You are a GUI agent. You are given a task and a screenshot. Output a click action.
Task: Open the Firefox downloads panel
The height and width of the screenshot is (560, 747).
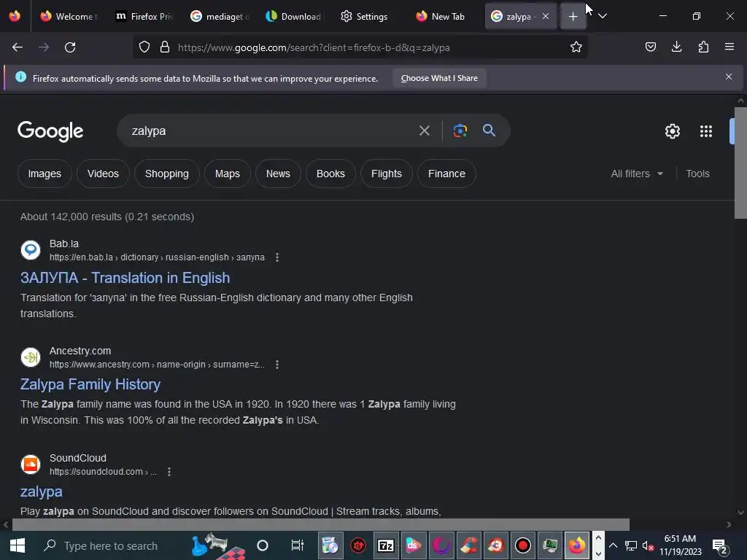[676, 47]
